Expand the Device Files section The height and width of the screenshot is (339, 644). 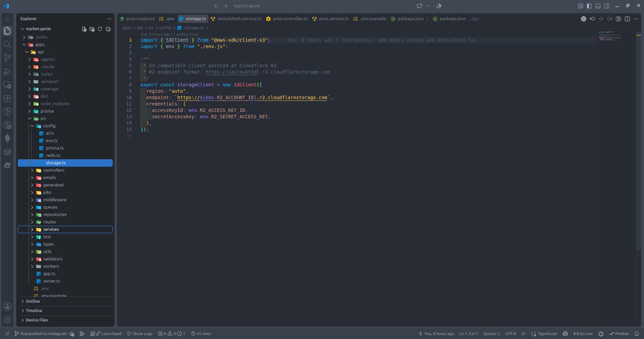click(x=65, y=320)
